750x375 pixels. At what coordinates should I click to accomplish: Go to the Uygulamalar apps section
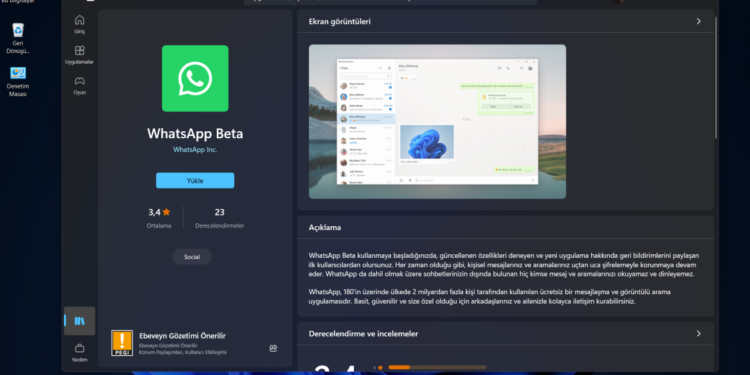pos(79,55)
